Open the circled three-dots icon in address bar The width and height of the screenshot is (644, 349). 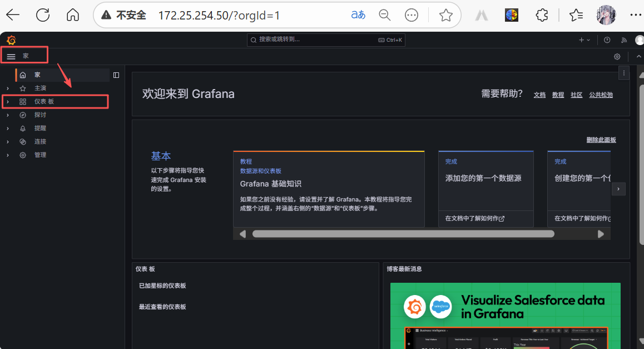pos(411,15)
